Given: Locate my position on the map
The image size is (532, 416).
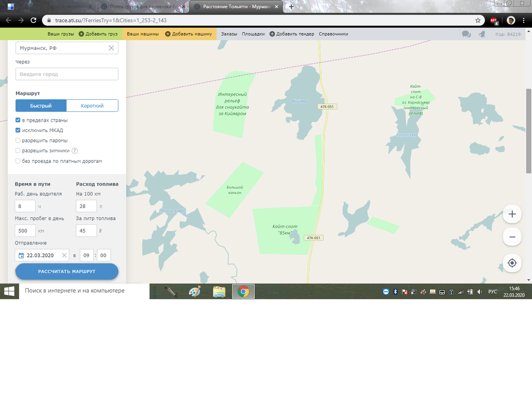Looking at the screenshot, I should 512,263.
